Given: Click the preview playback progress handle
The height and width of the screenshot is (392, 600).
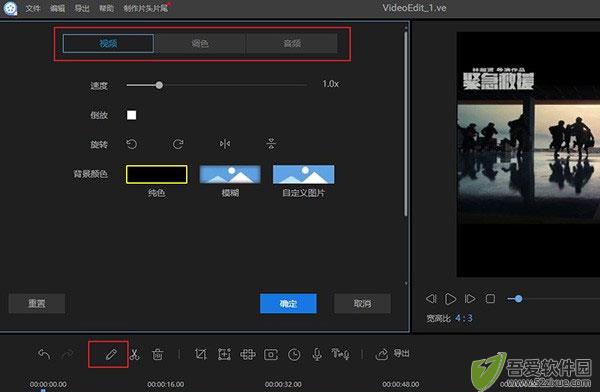Looking at the screenshot, I should click(518, 299).
